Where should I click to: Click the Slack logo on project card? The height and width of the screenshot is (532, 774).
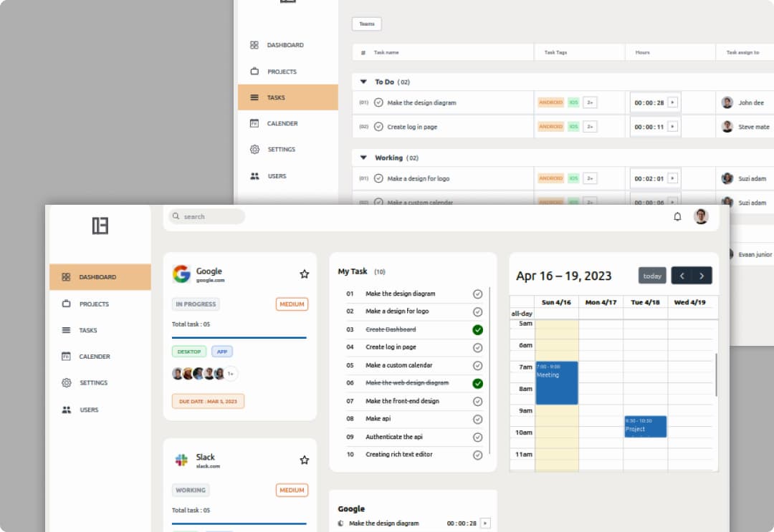(181, 460)
